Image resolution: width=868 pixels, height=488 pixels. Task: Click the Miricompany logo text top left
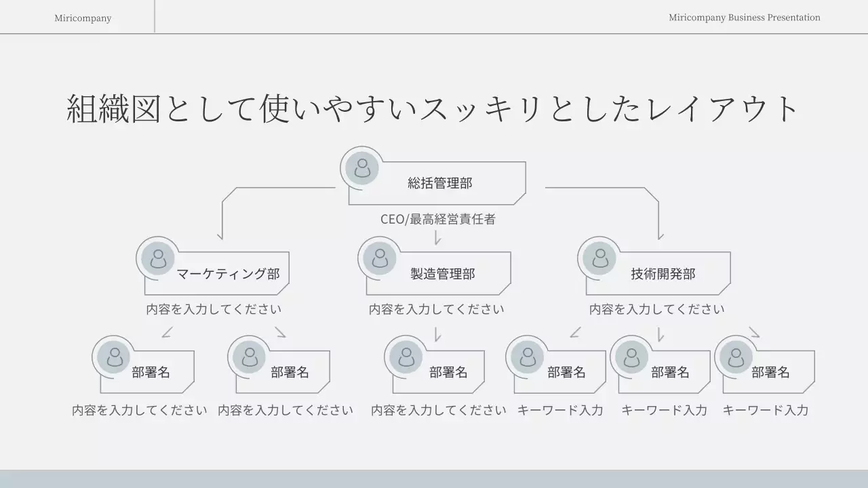click(81, 18)
